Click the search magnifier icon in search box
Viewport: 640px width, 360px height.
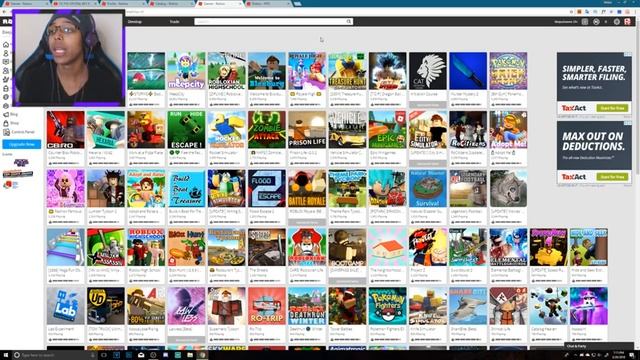tap(349, 22)
